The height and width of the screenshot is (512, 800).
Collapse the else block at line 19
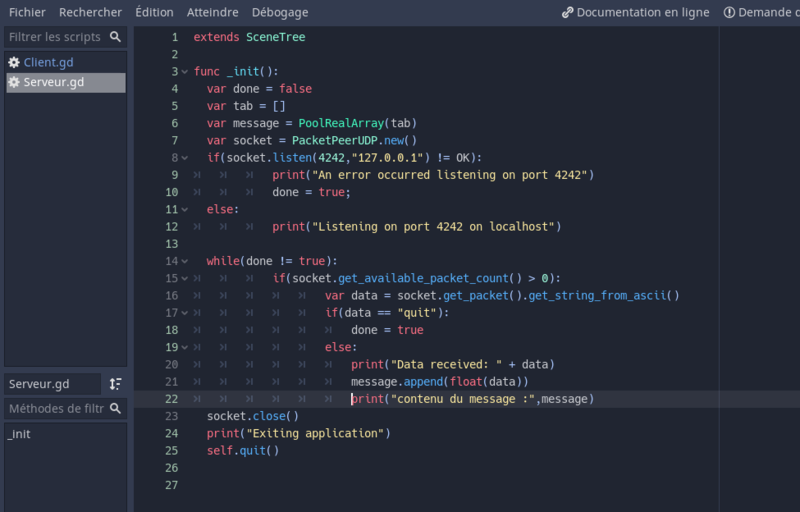[184, 347]
